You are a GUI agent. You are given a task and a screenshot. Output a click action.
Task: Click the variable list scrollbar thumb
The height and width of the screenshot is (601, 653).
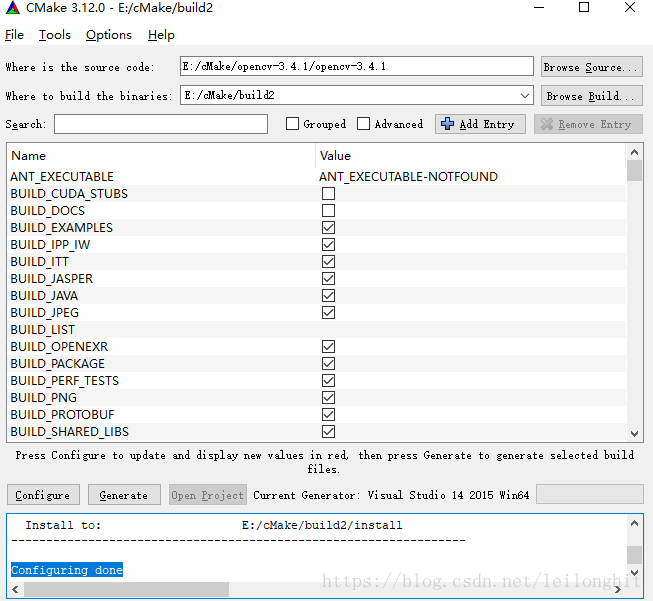click(634, 170)
